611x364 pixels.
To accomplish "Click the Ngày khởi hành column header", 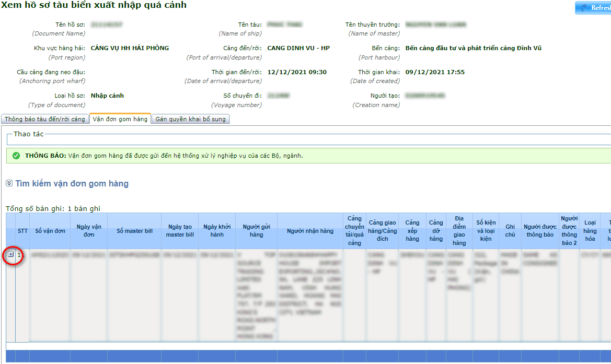I will coord(217,231).
